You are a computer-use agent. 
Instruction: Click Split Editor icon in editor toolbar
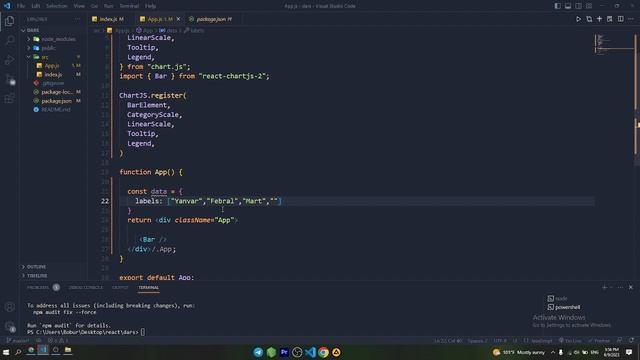(620, 19)
